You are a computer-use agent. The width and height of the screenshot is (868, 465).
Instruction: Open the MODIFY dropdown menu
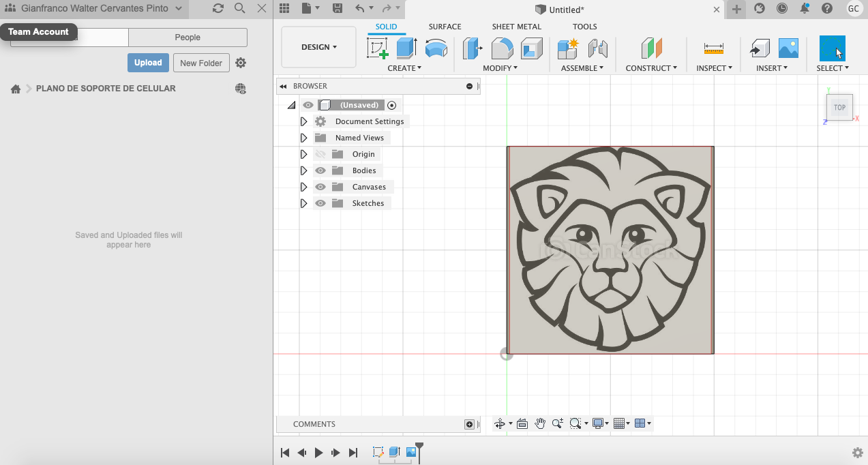coord(500,68)
